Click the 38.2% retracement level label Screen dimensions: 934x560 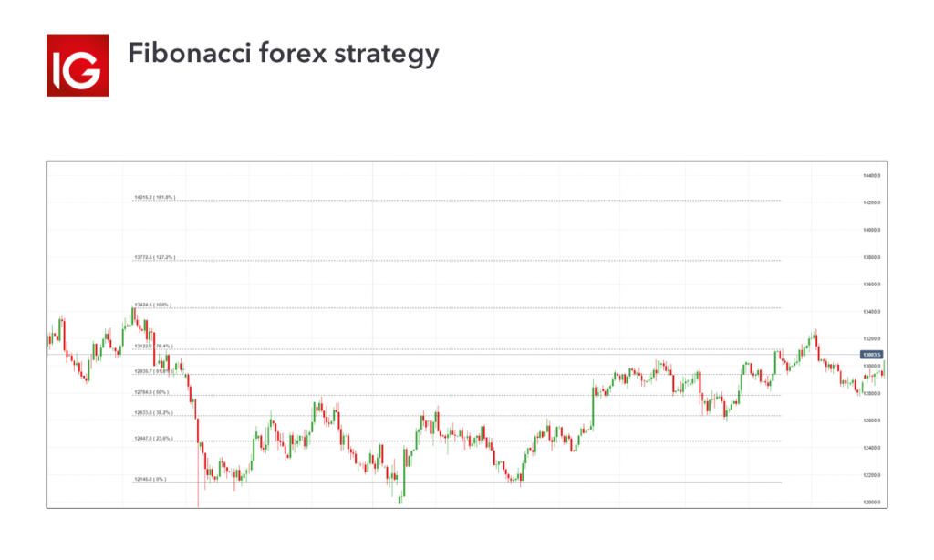click(x=153, y=413)
